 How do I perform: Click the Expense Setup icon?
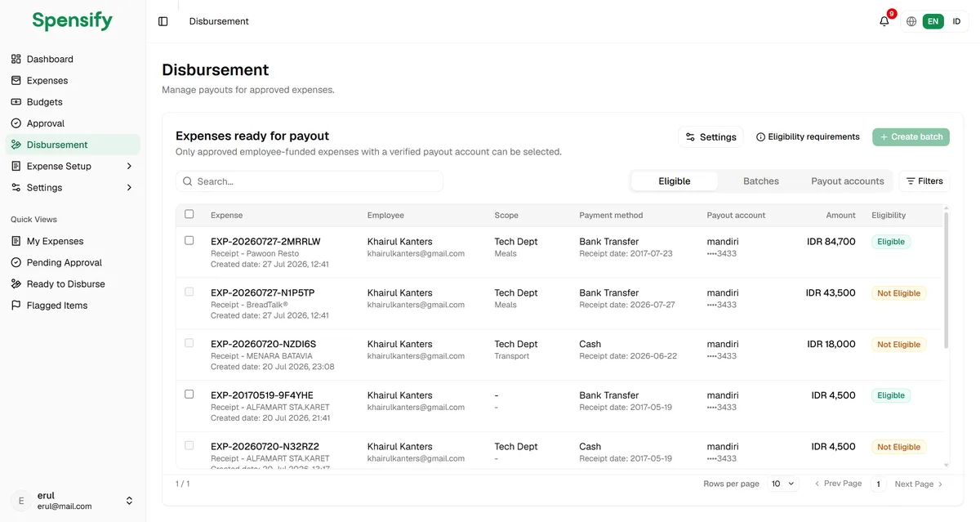[x=16, y=166]
